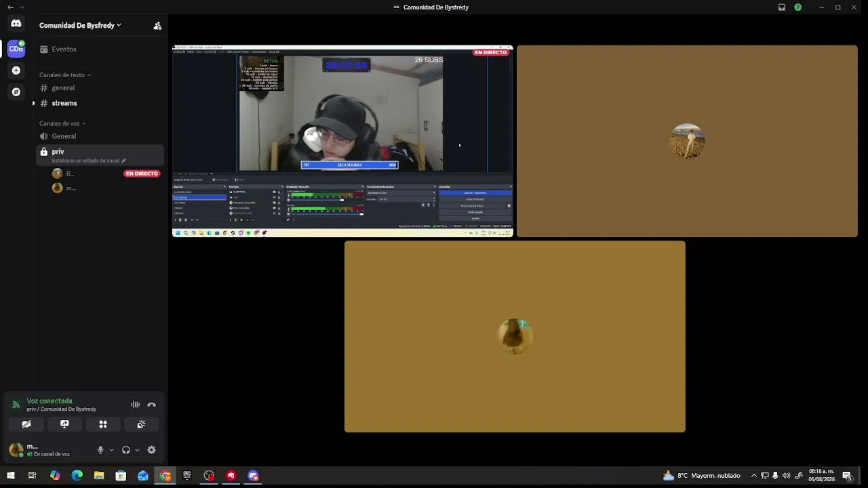Open the Windows Start menu

tap(10, 476)
